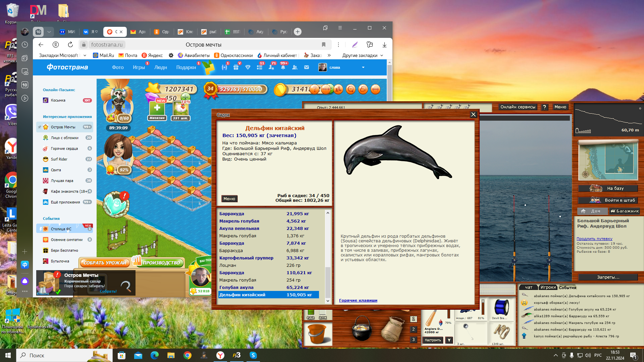Click the Настроить tackle button
This screenshot has height=362, width=644.
coord(433,340)
